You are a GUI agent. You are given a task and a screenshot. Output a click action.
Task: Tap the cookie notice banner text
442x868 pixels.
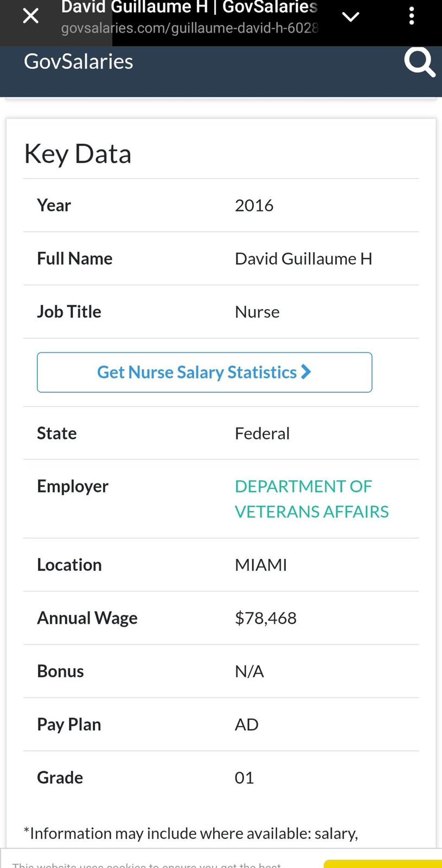pyautogui.click(x=146, y=864)
